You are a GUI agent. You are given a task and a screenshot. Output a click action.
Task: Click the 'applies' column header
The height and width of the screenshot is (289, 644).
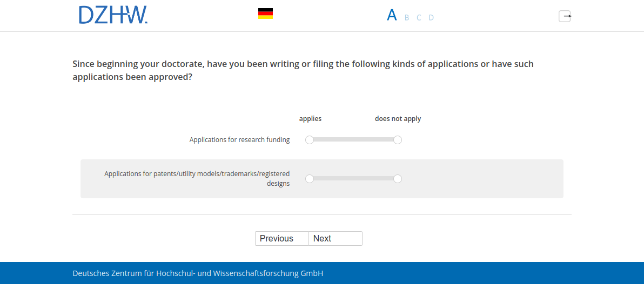pos(310,119)
